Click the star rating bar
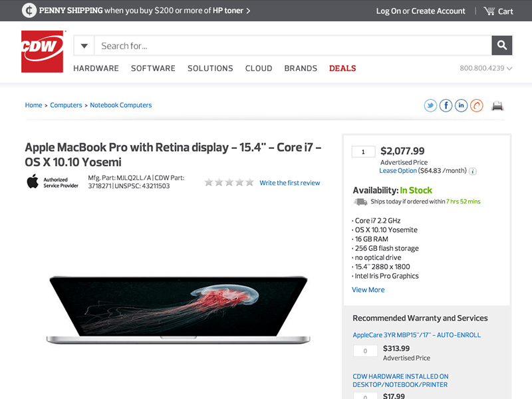Viewport: 532px width, 399px height. tap(229, 182)
